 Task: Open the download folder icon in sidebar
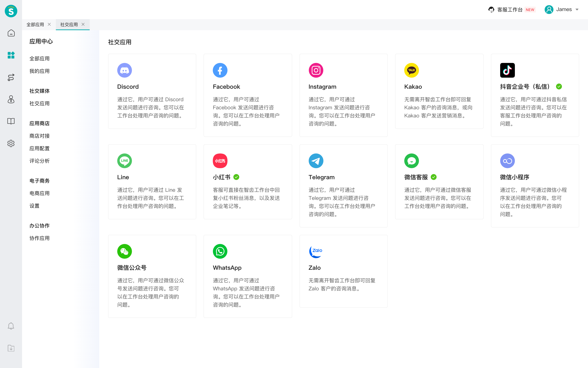coord(11,348)
